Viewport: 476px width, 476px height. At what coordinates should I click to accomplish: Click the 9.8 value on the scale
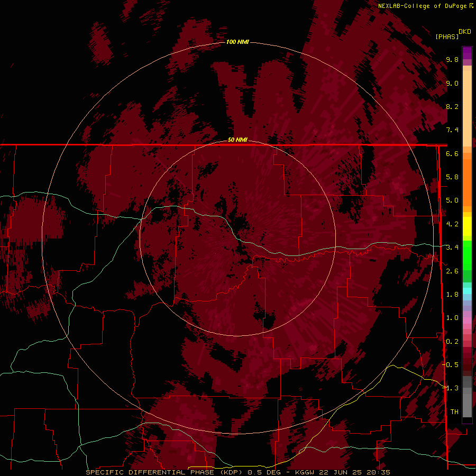coord(452,60)
